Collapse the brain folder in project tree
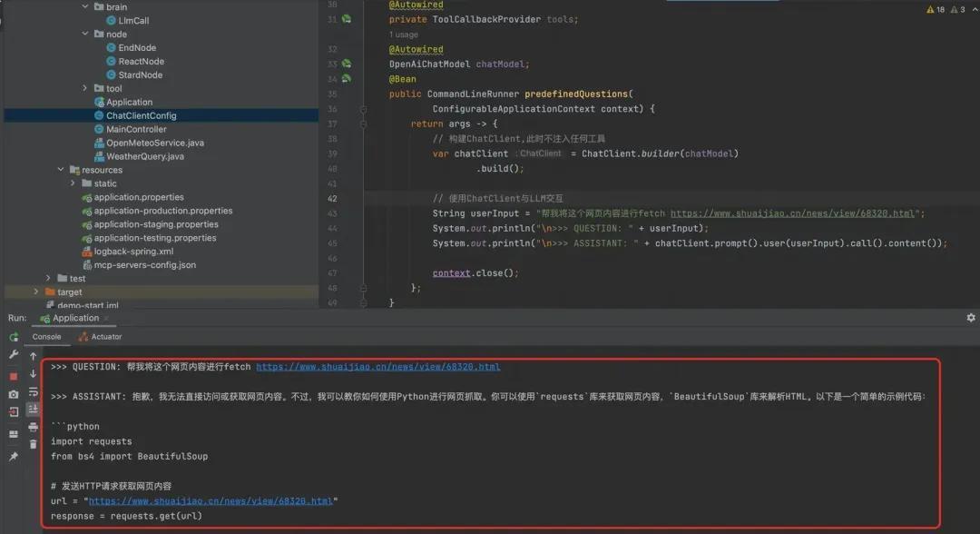 point(86,7)
